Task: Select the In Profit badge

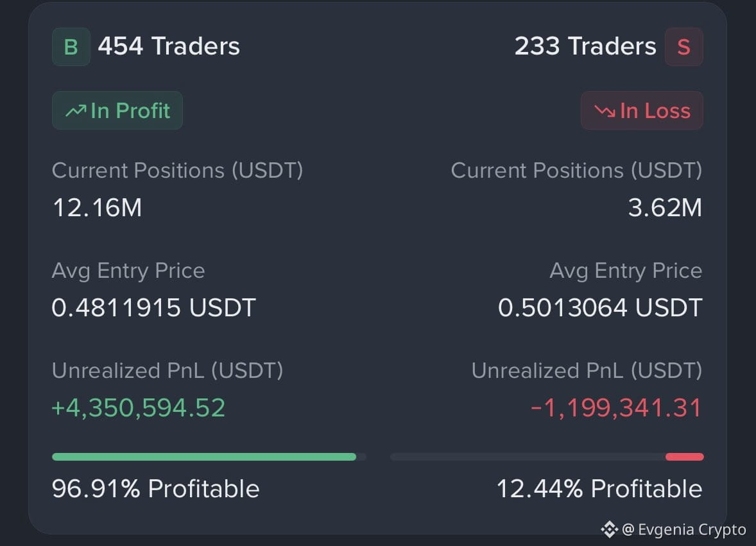Action: tap(117, 110)
